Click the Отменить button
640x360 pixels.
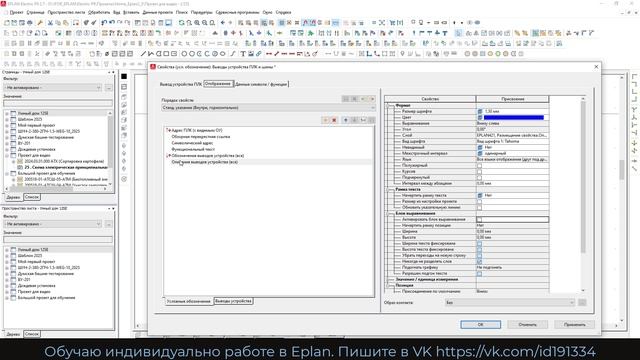click(x=527, y=324)
